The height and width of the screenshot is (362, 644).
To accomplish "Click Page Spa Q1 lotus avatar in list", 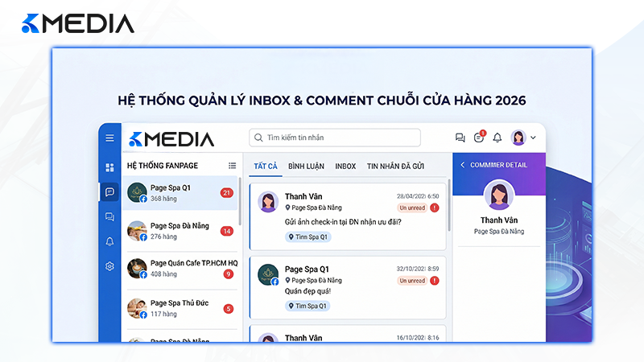I will click(137, 192).
